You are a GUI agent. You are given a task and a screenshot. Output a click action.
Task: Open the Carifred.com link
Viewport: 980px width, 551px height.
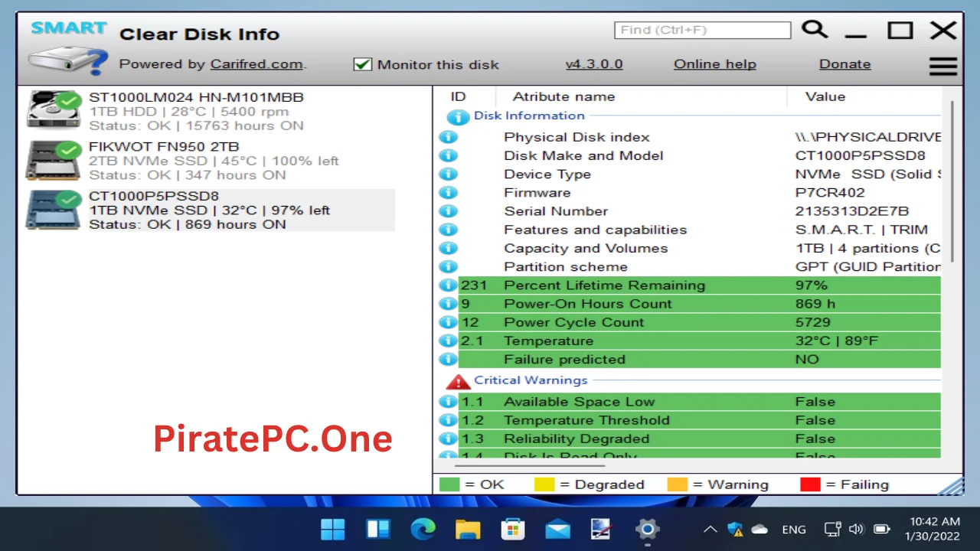pos(256,64)
